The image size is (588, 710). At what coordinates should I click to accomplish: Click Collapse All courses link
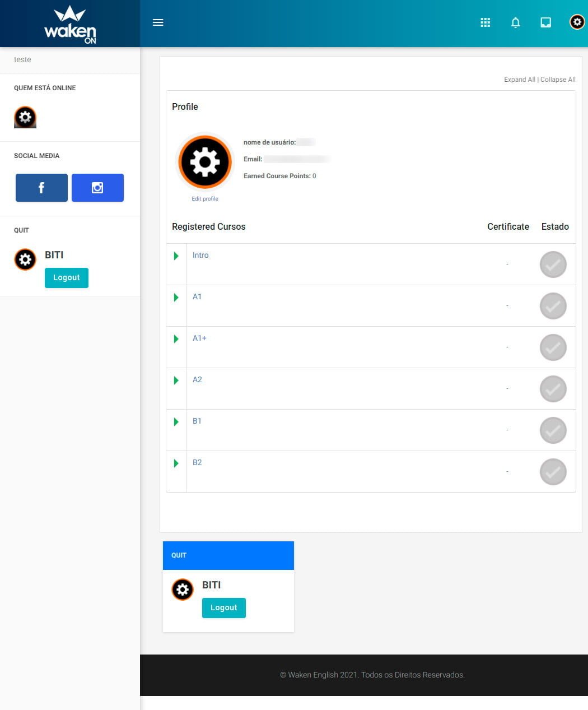tap(558, 80)
